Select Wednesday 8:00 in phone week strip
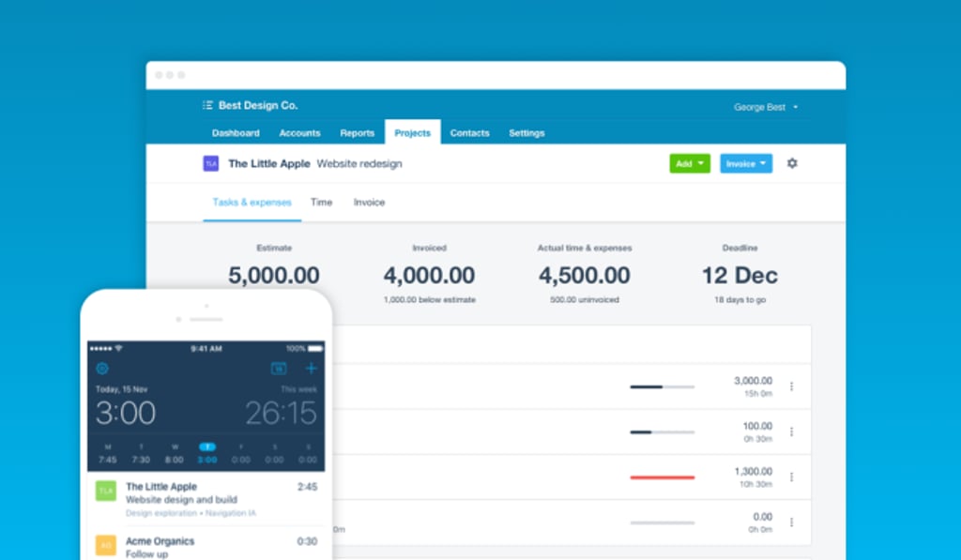 [x=175, y=454]
